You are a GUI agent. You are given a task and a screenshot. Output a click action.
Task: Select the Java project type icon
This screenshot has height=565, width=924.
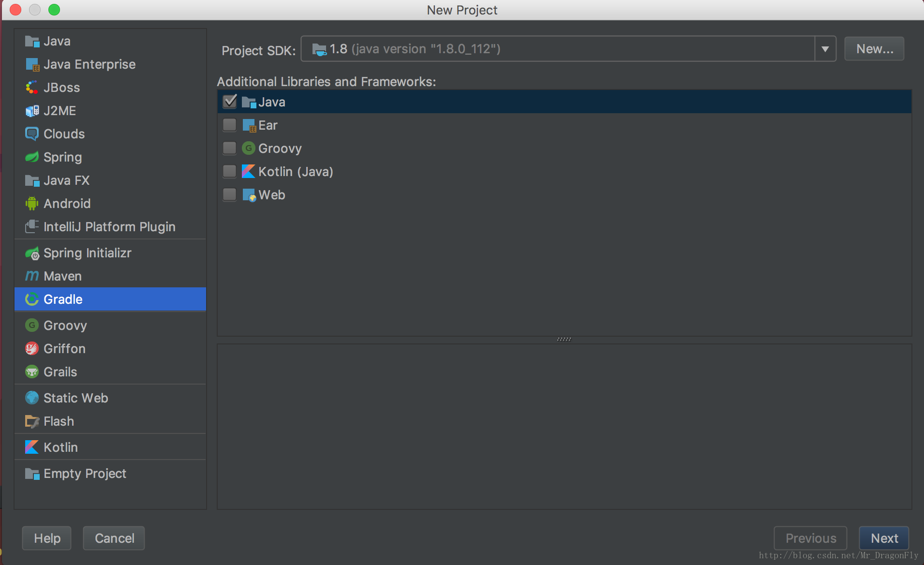(32, 42)
